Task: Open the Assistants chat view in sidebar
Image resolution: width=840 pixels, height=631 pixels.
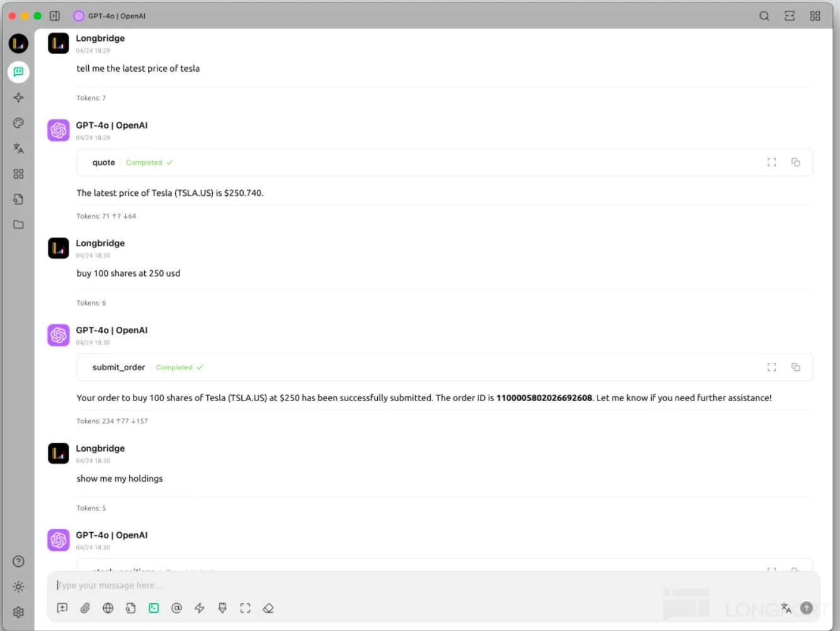Action: click(x=18, y=72)
